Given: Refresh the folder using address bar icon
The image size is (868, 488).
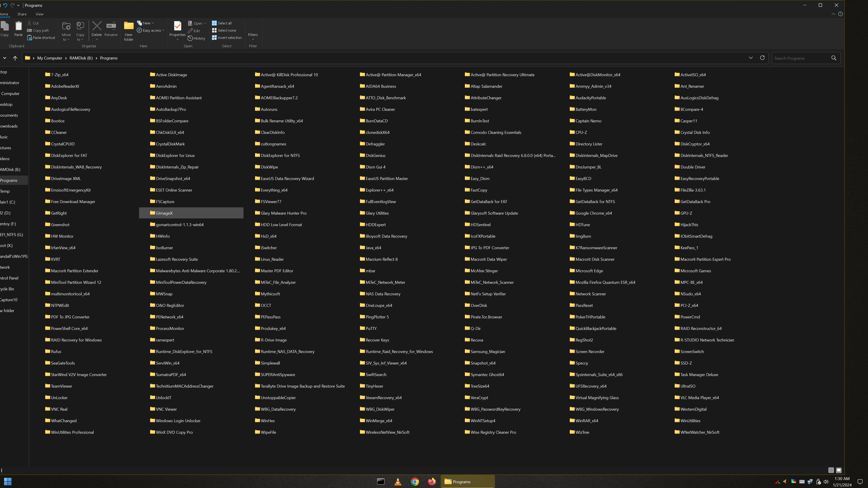Looking at the screenshot, I should [762, 58].
